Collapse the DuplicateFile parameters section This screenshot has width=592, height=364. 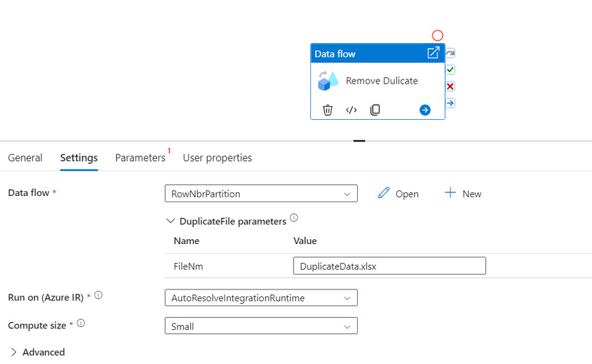pyautogui.click(x=170, y=221)
